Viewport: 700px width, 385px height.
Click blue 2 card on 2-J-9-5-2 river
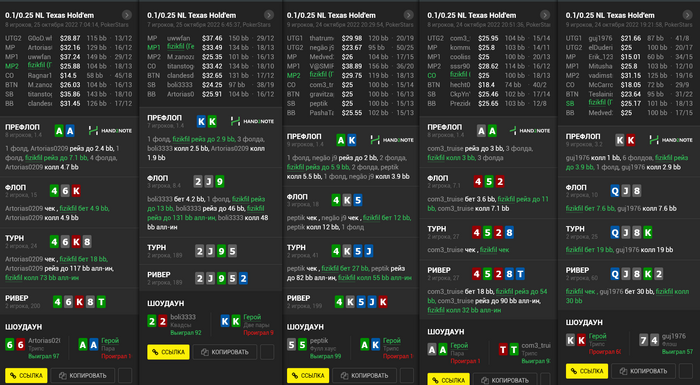coord(243,279)
